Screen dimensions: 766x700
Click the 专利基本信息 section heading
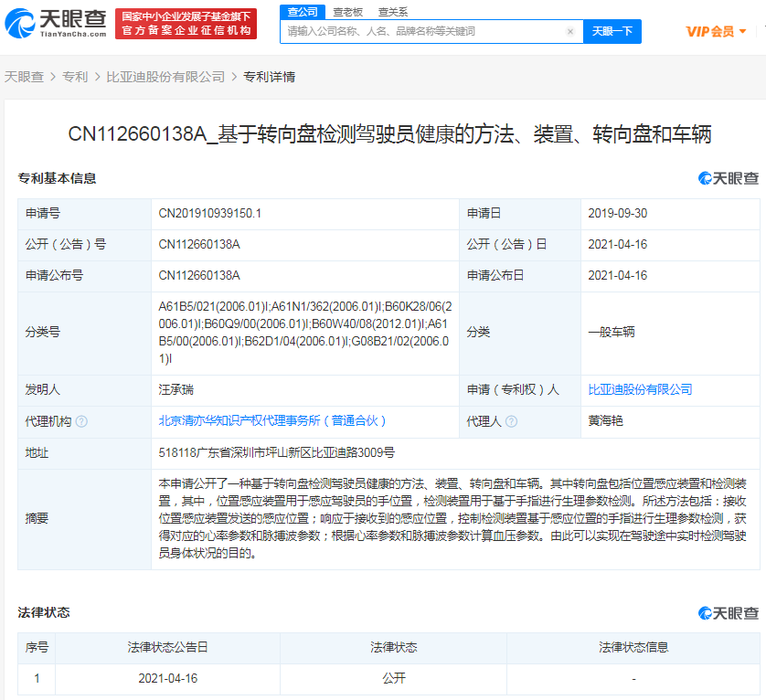click(x=57, y=178)
